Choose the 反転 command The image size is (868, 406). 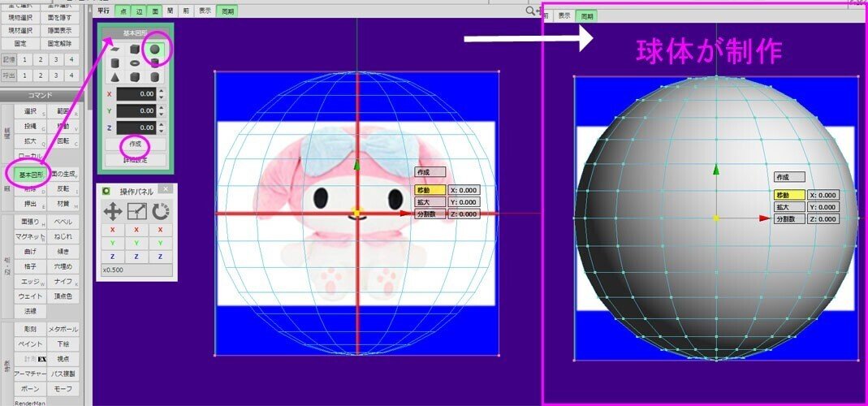point(63,189)
